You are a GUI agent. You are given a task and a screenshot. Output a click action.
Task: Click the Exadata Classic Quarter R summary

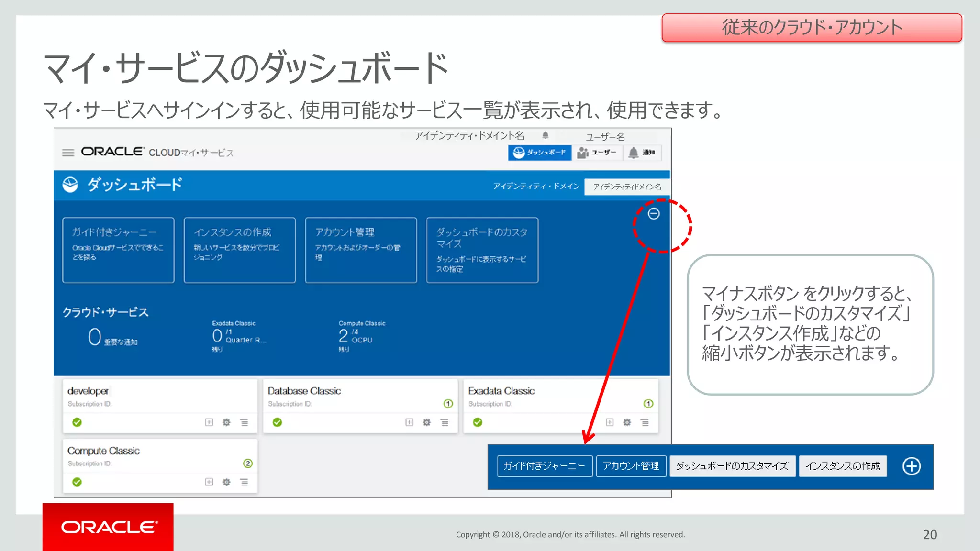click(x=238, y=336)
